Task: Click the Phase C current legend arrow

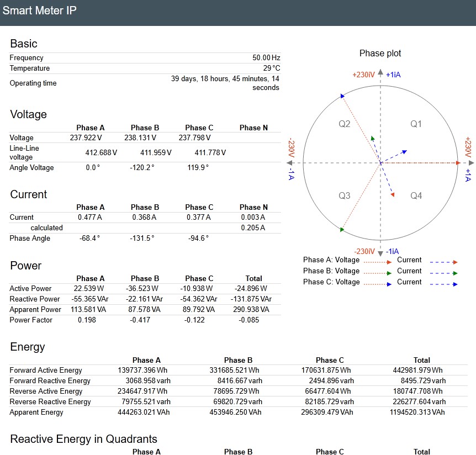Action: click(x=443, y=284)
